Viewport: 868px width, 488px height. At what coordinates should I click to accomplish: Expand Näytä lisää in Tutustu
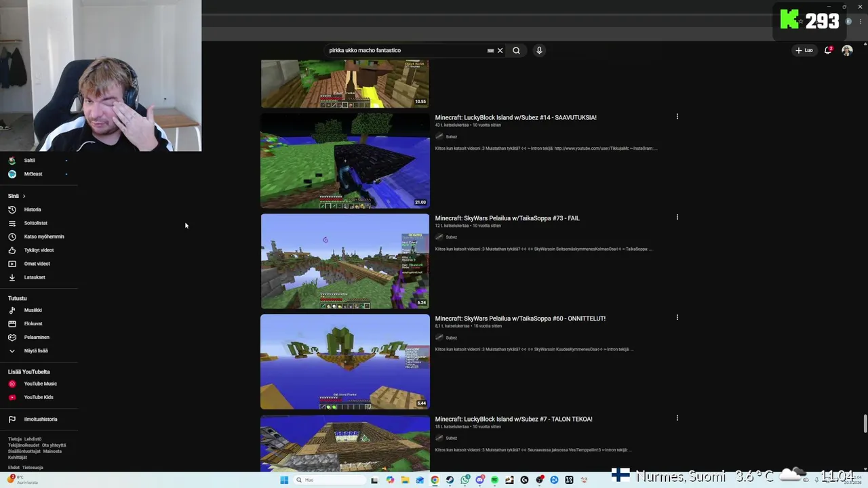click(35, 351)
